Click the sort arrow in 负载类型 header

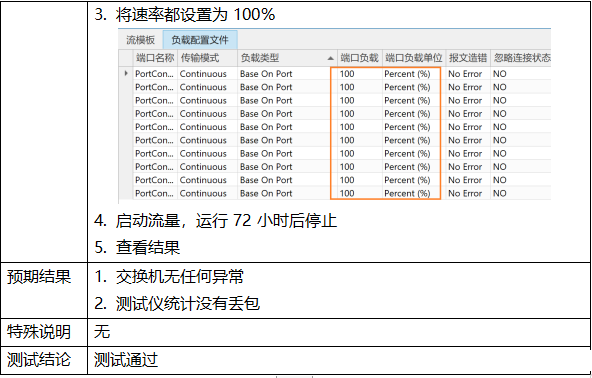pyautogui.click(x=330, y=58)
